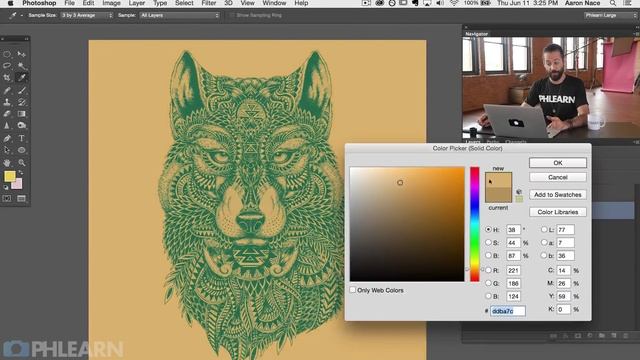The image size is (640, 360).
Task: Reset default foreground and background colors
Action: tap(6, 187)
